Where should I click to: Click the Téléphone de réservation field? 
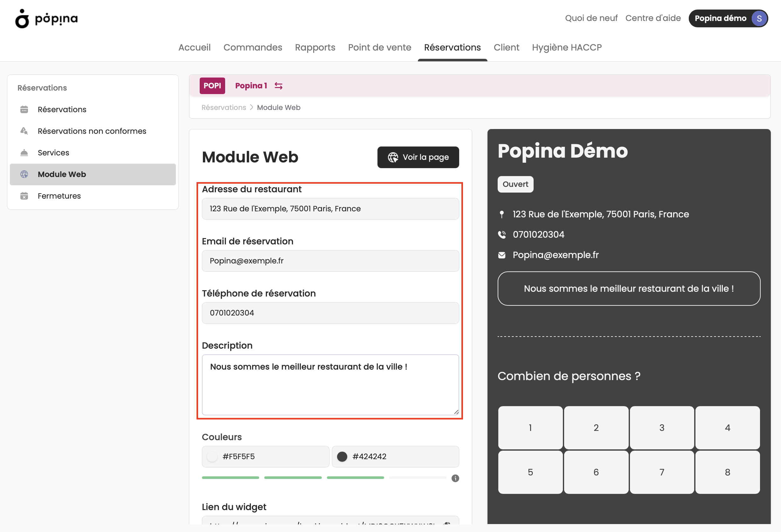tap(330, 313)
